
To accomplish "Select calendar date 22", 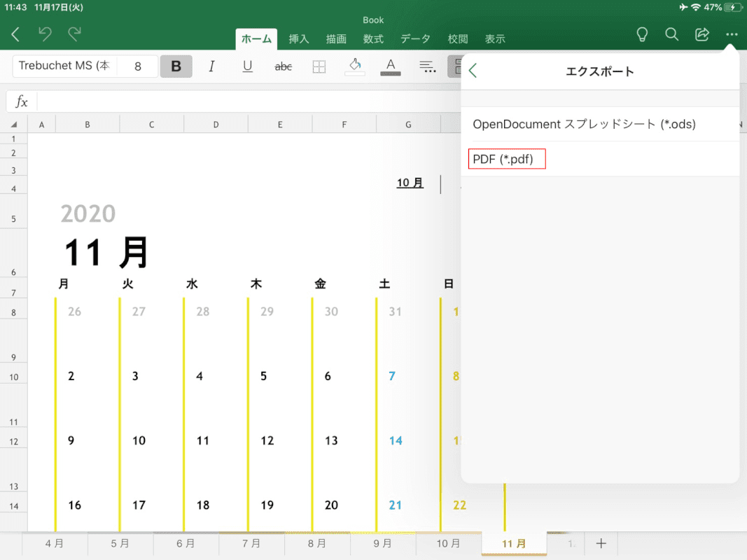I will pos(460,505).
